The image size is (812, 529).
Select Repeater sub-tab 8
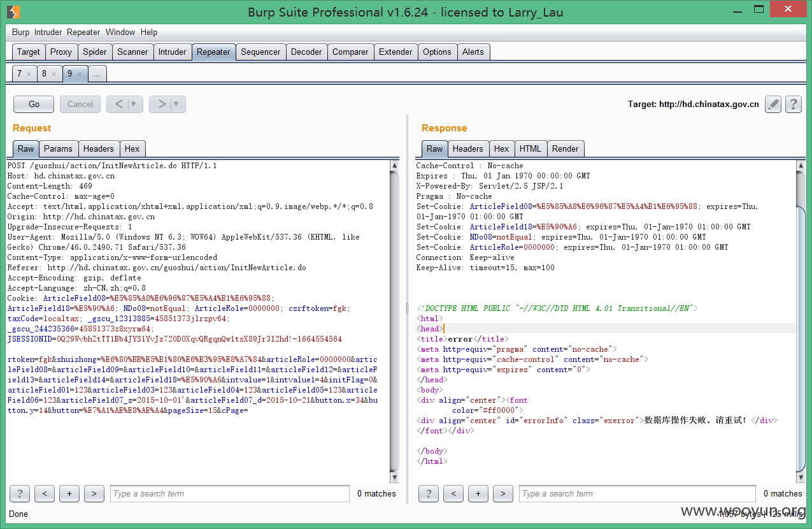coord(44,74)
